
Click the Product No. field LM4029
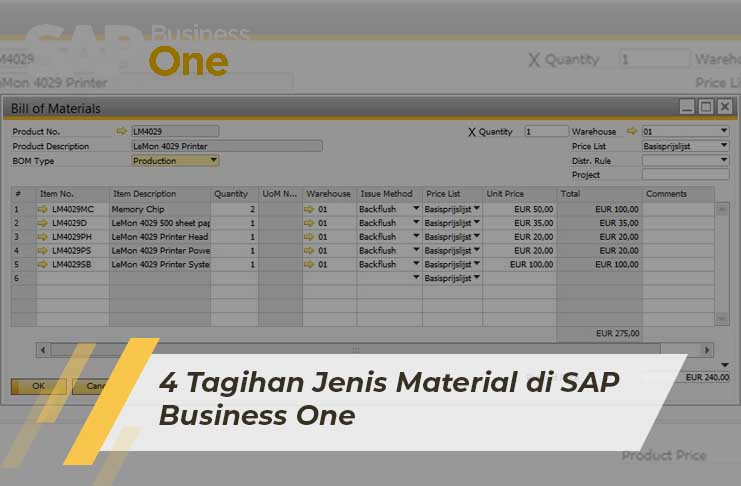pos(175,131)
